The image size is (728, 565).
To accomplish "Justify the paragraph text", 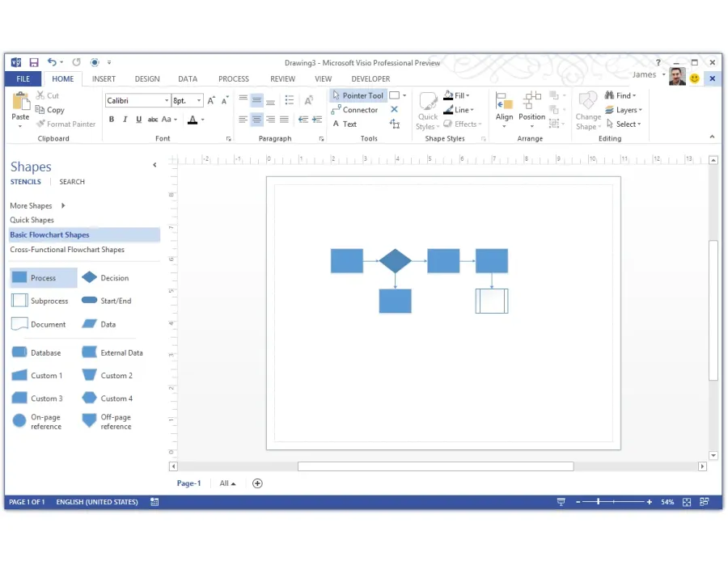I will pyautogui.click(x=284, y=120).
